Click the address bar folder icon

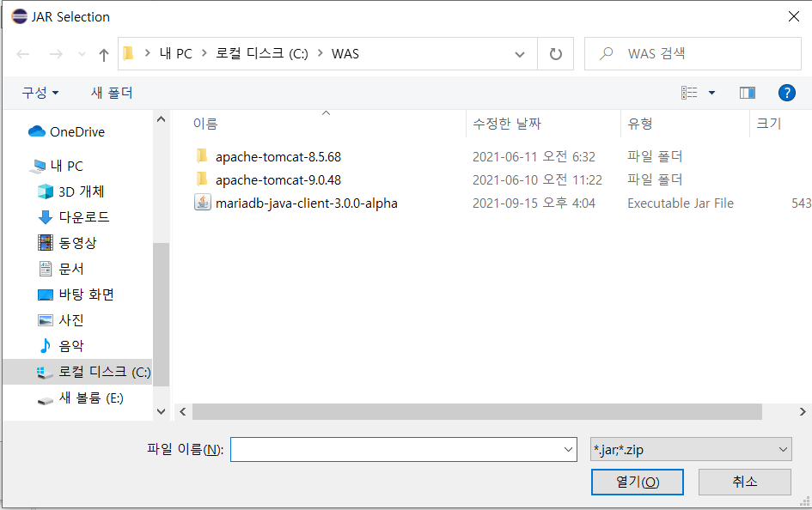128,53
